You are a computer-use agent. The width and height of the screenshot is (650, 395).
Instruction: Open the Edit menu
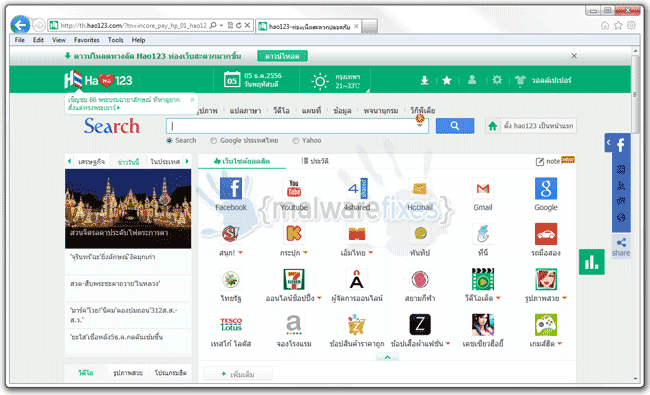(x=38, y=40)
